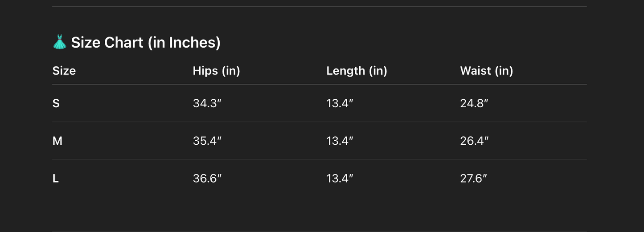644x232 pixels.
Task: Click the Size Chart (in Inches) heading
Action: [146, 42]
